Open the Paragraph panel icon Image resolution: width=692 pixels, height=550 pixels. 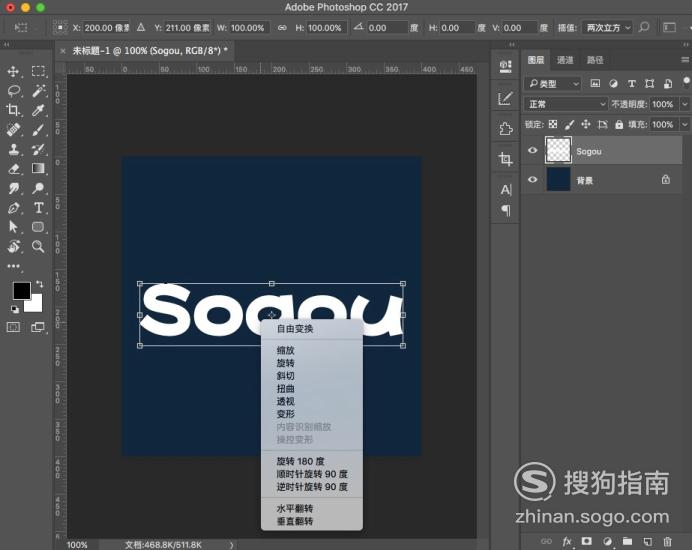pyautogui.click(x=506, y=210)
